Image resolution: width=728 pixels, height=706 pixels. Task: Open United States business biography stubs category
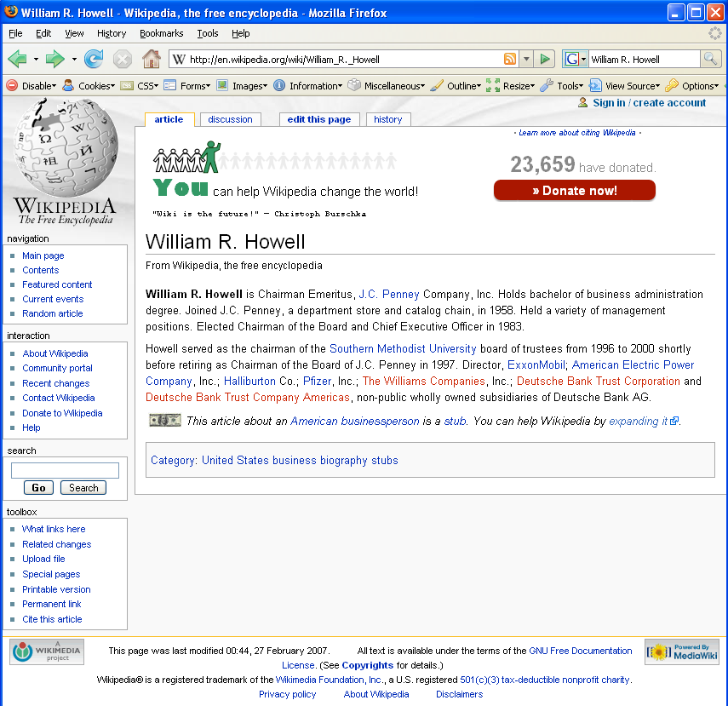[300, 460]
